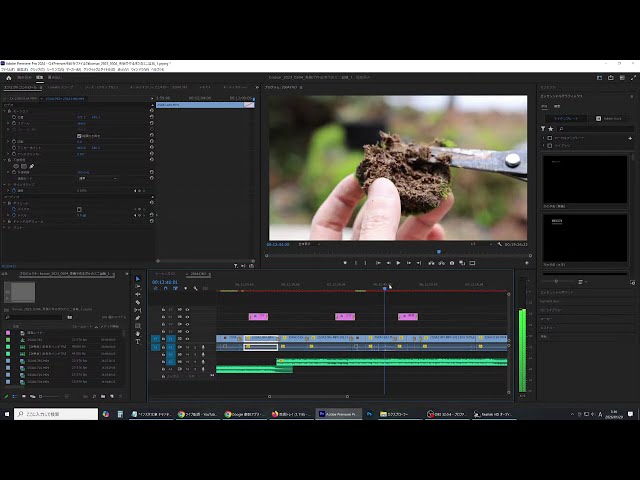Check the uniform scale checkbox
Screen dimensions: 640x480
pyautogui.click(x=79, y=136)
